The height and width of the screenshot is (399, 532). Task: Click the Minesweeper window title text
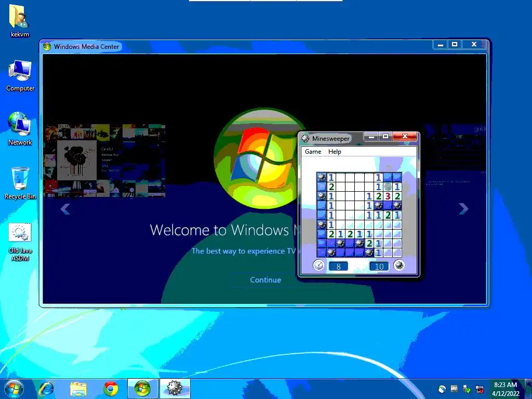tap(330, 138)
